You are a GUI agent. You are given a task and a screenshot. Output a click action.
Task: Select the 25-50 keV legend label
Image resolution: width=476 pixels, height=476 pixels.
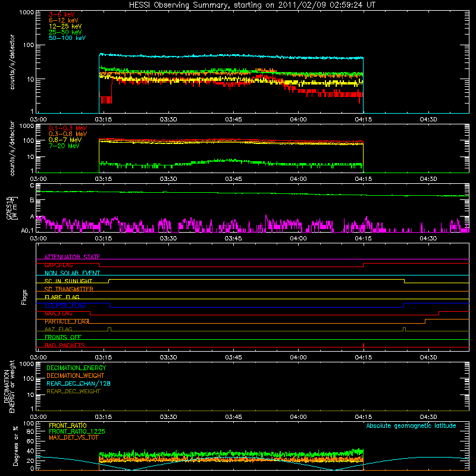tap(65, 32)
